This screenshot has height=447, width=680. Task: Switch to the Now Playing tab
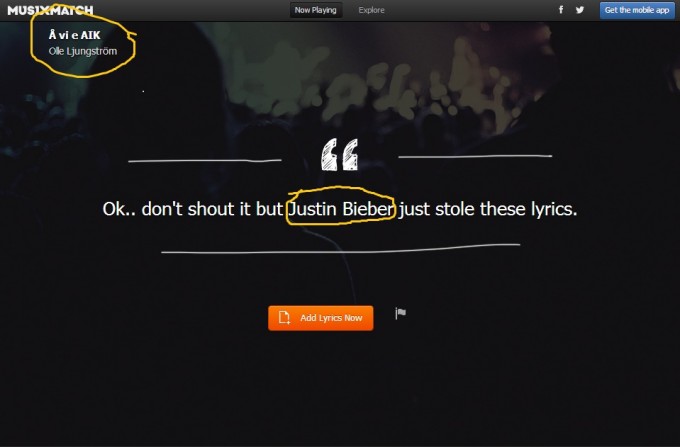point(316,10)
